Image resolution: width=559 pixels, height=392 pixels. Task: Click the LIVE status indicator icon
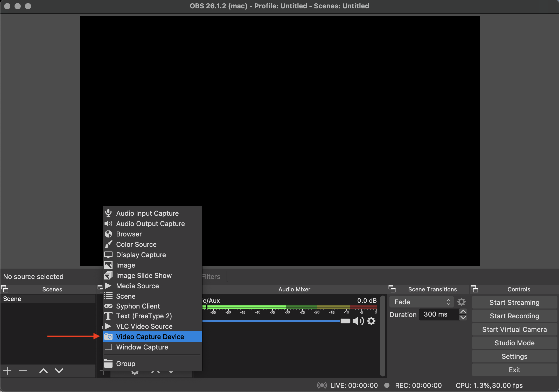pos(322,385)
